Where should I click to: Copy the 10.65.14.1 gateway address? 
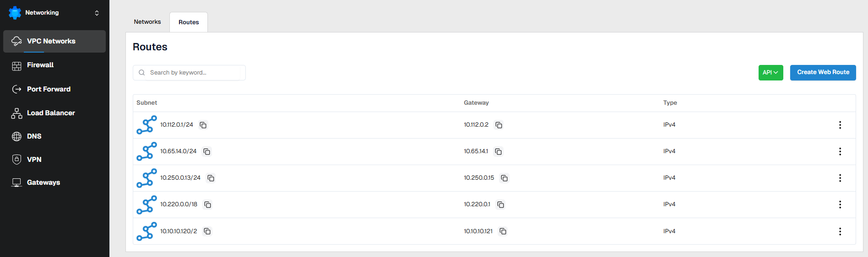click(499, 151)
